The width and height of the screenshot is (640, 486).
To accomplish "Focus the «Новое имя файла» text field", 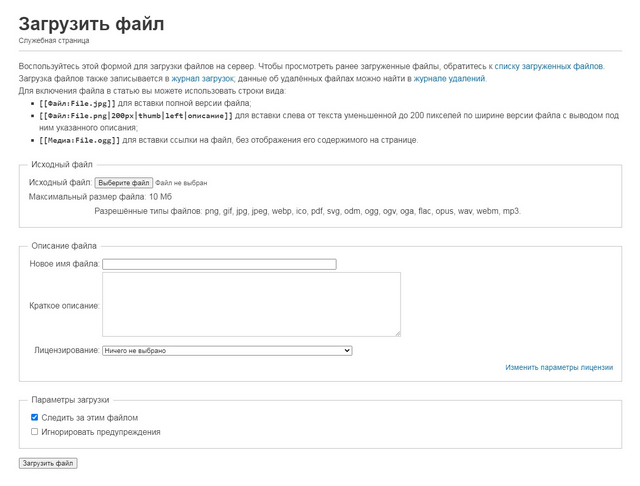I will coord(219,264).
